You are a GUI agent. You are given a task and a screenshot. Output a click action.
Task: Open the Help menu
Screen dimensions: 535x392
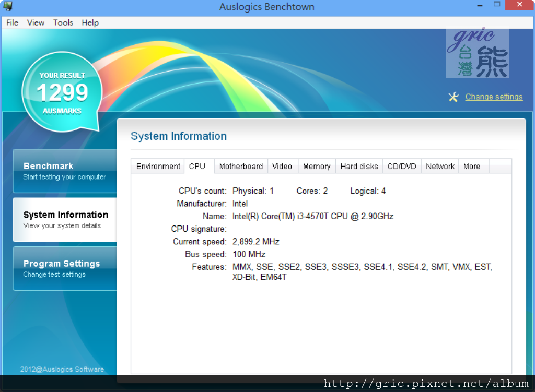pos(90,22)
